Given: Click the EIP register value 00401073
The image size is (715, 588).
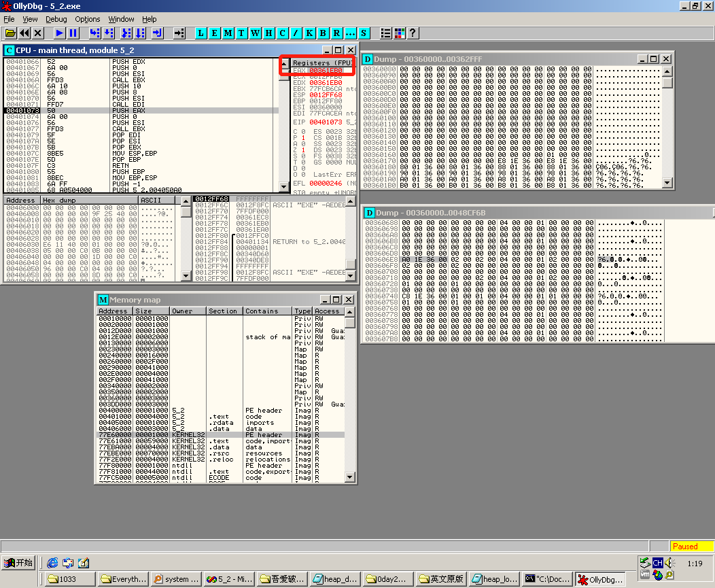Looking at the screenshot, I should pyautogui.click(x=326, y=122).
